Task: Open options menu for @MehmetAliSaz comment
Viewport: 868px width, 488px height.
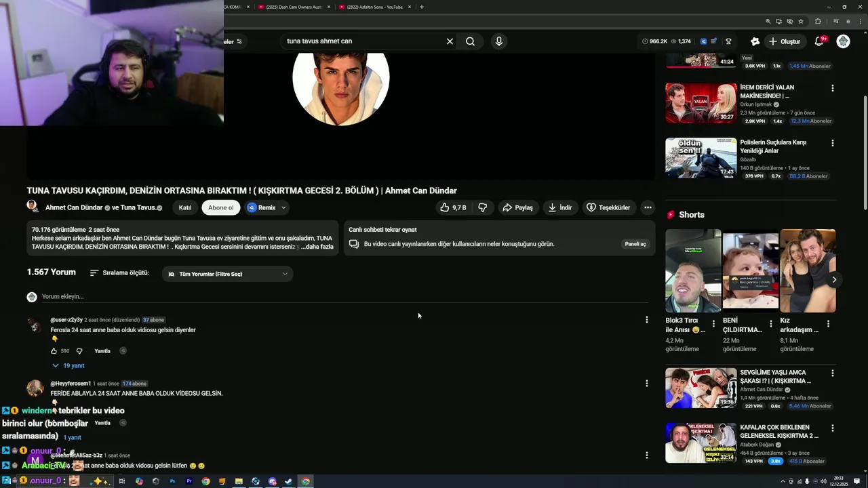Action: click(x=647, y=455)
